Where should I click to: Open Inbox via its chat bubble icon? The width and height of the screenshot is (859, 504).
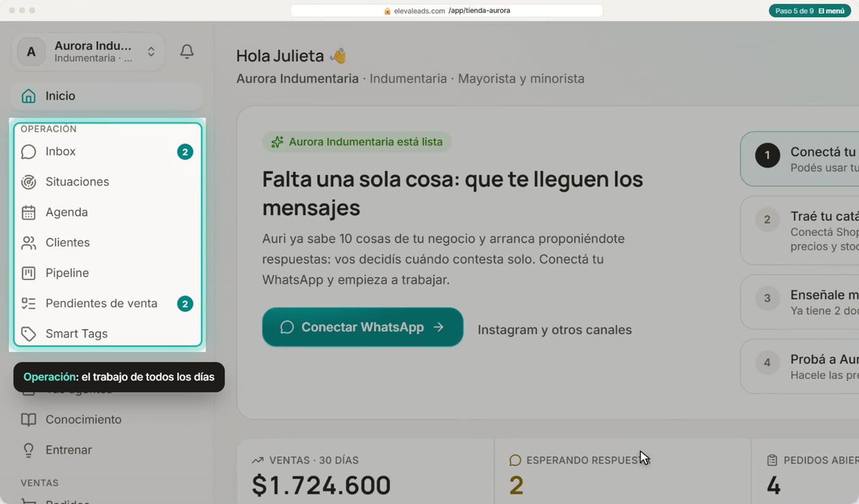(28, 151)
